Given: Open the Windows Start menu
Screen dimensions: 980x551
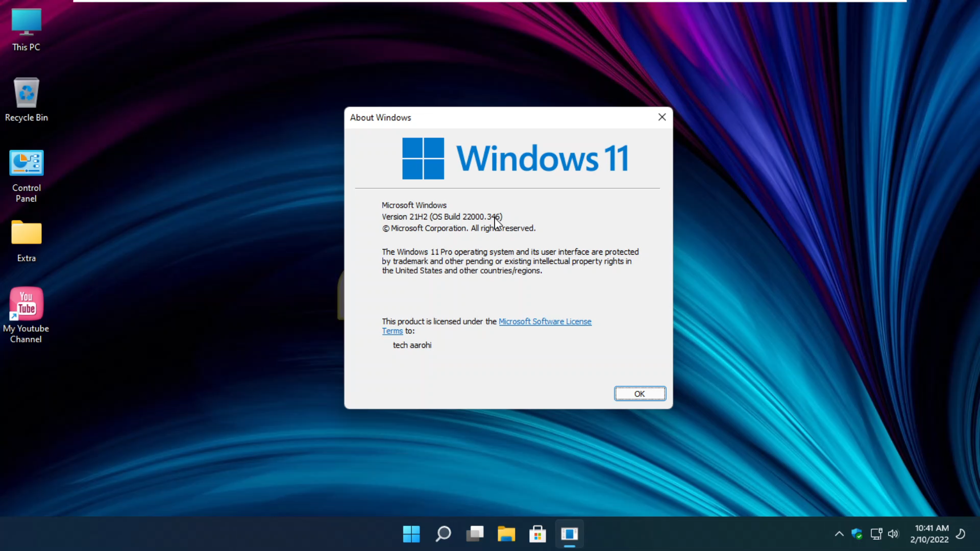Looking at the screenshot, I should tap(411, 534).
